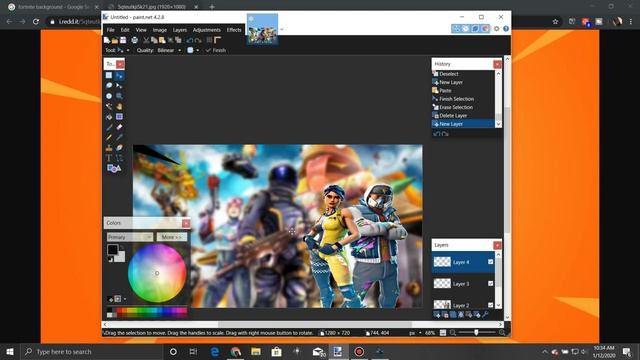The height and width of the screenshot is (360, 640).
Task: Toggle the rulers toolbar icon
Action: (218, 40)
